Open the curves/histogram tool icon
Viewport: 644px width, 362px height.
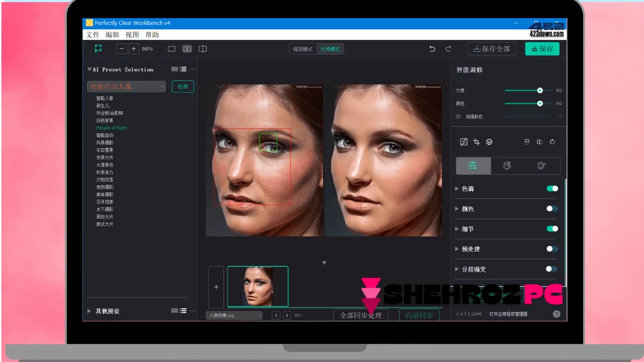point(464,142)
